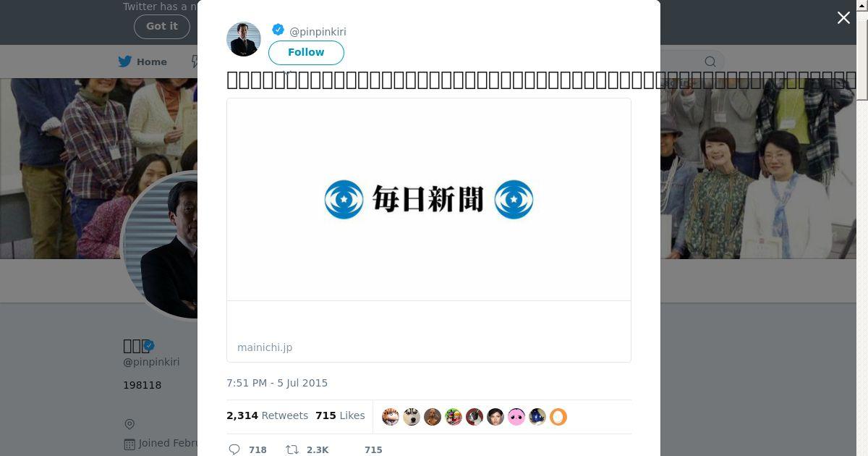Click the Got it button in the banner
868x456 pixels.
161,26
